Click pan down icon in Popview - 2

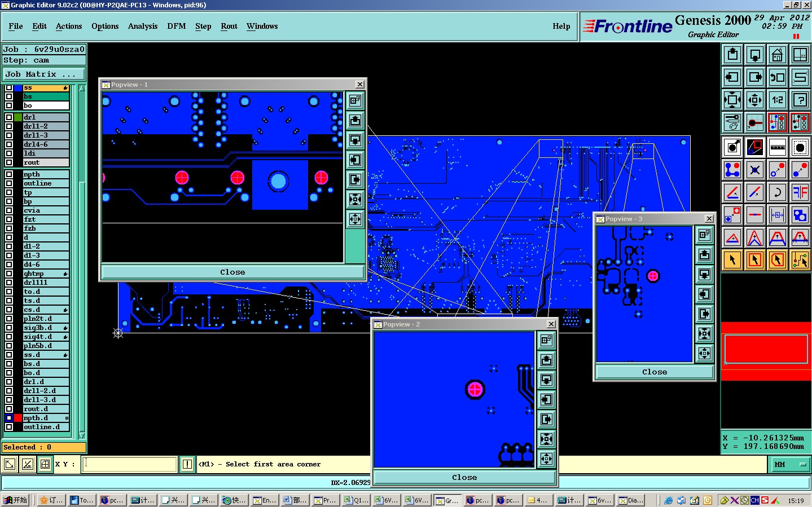[x=546, y=380]
